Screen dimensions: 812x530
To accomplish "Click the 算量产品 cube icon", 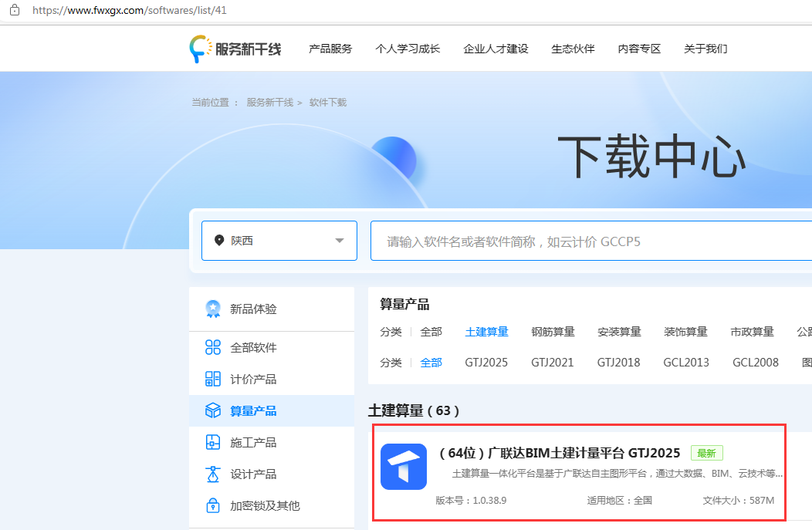I will [x=213, y=410].
